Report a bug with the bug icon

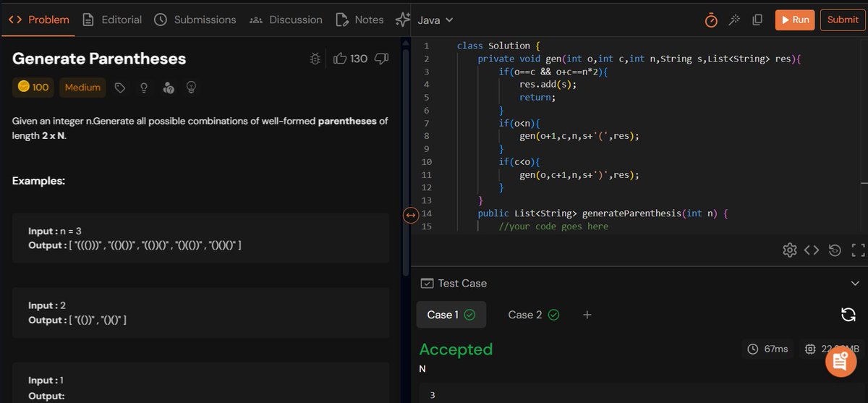point(315,59)
